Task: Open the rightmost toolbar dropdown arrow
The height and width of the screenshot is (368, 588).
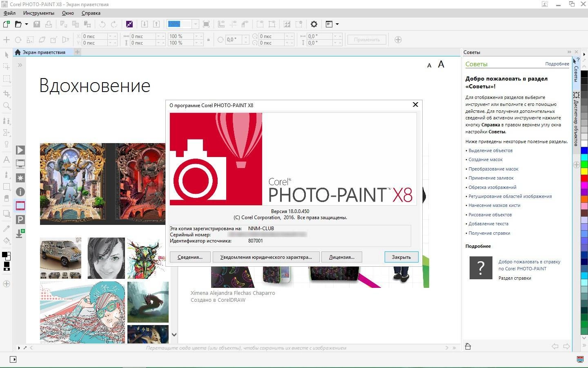Action: click(337, 24)
